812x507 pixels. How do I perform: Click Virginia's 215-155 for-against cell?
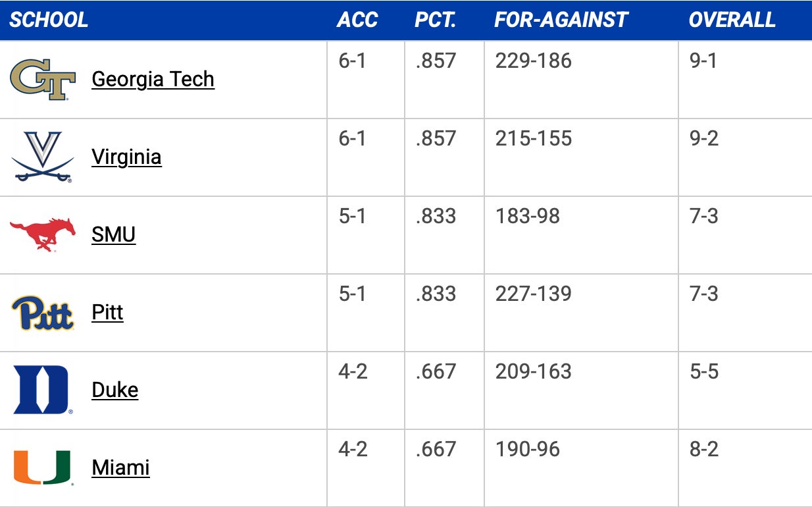coord(533,139)
